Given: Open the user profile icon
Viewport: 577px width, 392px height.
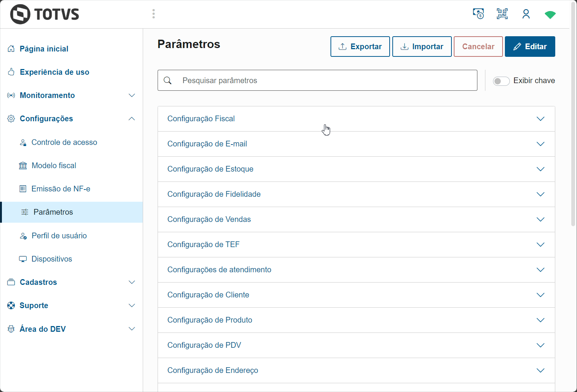Looking at the screenshot, I should click(526, 14).
